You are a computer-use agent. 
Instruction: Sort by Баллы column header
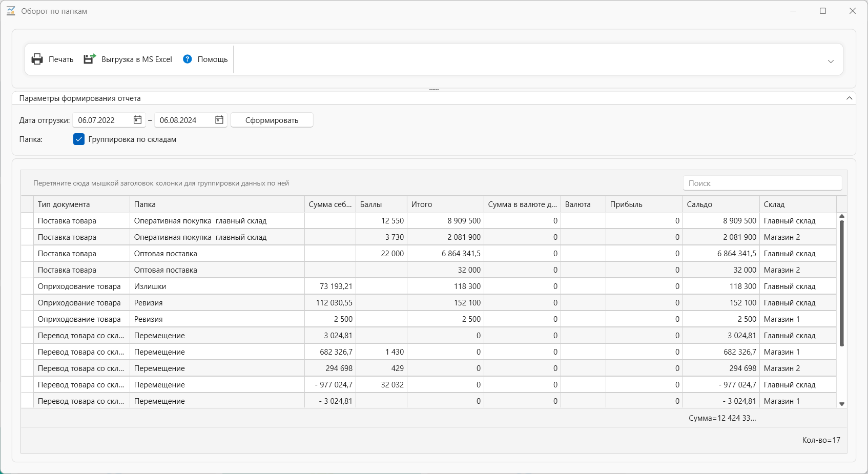coord(381,204)
